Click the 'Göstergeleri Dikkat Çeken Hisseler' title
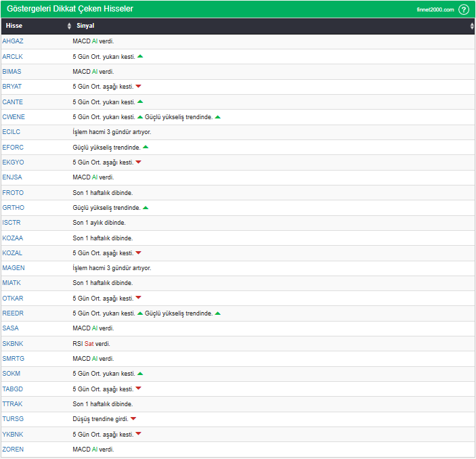Screen dimensions: 476x459 point(70,9)
